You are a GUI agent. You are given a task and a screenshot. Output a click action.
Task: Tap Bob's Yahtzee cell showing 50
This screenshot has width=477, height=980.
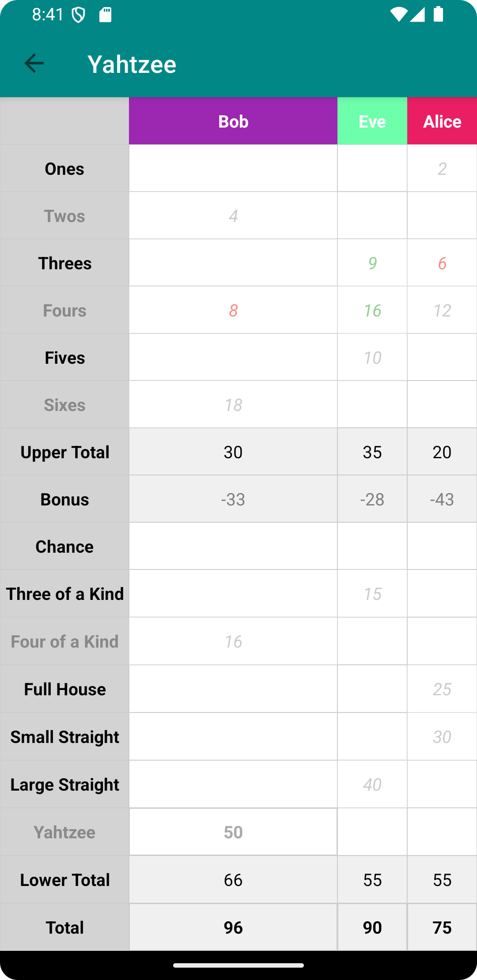click(x=233, y=832)
